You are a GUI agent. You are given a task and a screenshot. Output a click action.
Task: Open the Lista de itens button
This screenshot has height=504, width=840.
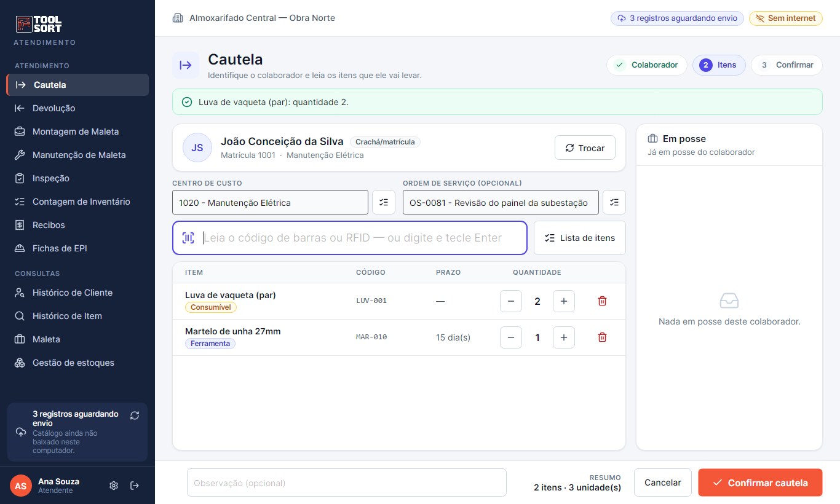[580, 238]
